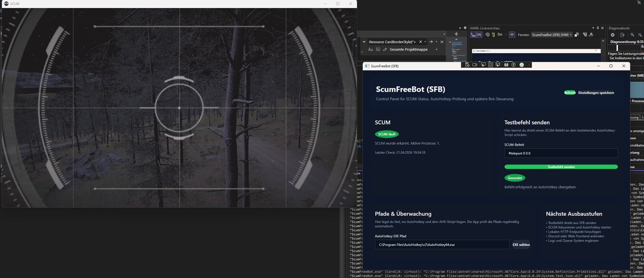Click the plus icon above code minimap
The image size is (644, 278).
[456, 34]
